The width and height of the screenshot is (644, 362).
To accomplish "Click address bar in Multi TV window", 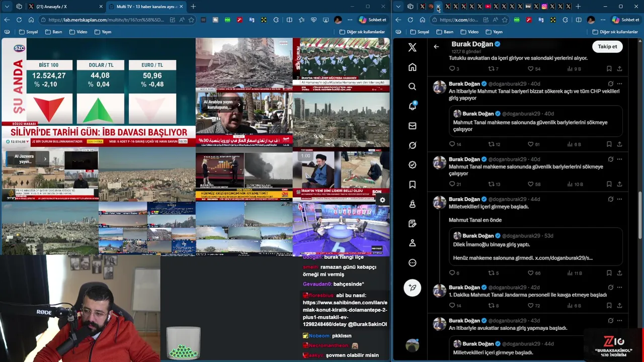I will (106, 20).
